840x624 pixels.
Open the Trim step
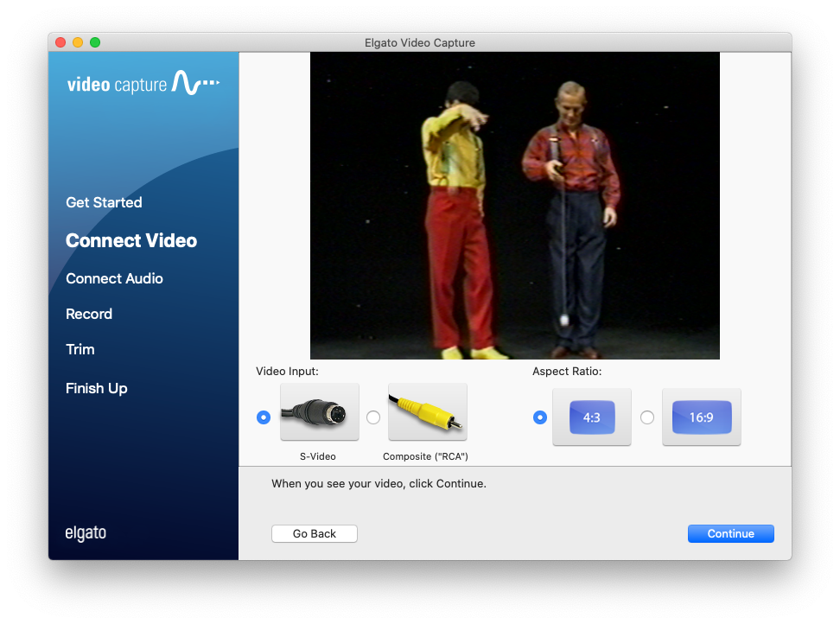pyautogui.click(x=80, y=349)
